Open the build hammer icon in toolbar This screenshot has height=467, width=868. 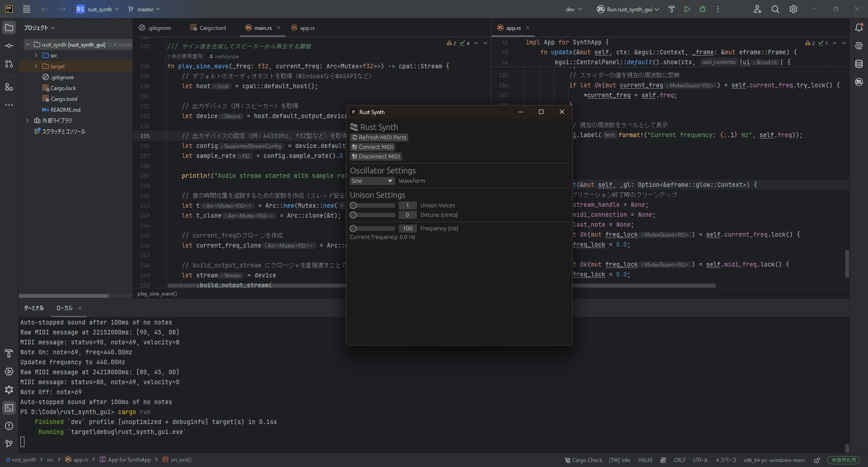coord(672,9)
